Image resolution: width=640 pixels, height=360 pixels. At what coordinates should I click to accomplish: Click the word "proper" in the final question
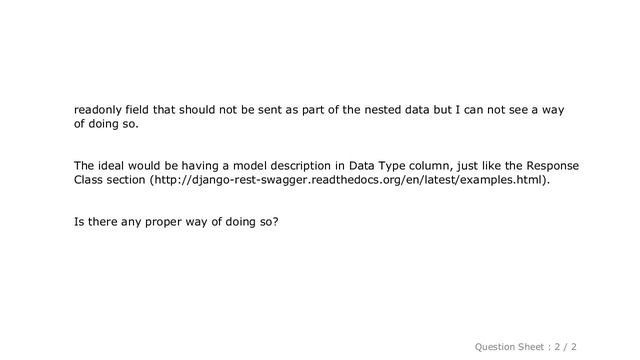point(163,222)
